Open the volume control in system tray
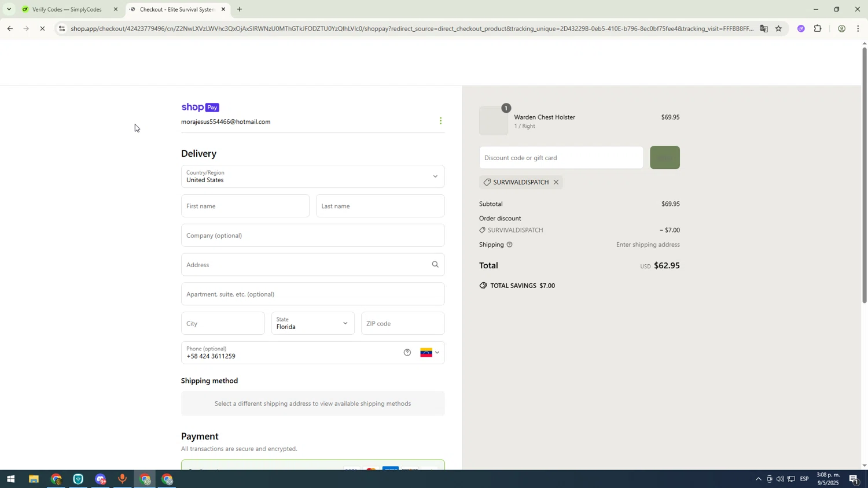The width and height of the screenshot is (868, 488). coord(780,479)
